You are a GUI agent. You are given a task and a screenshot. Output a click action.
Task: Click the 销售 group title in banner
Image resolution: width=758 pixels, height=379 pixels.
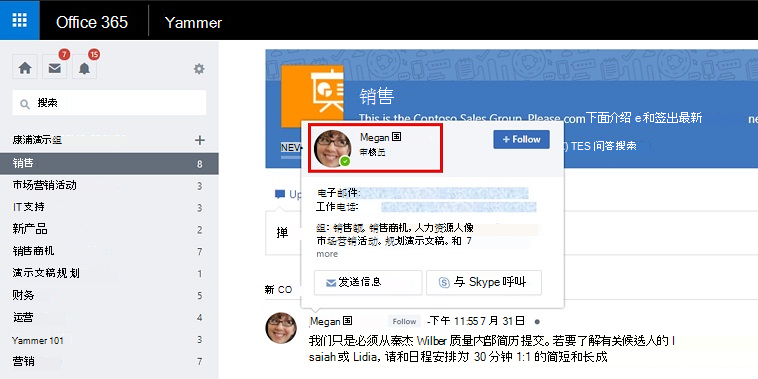377,97
